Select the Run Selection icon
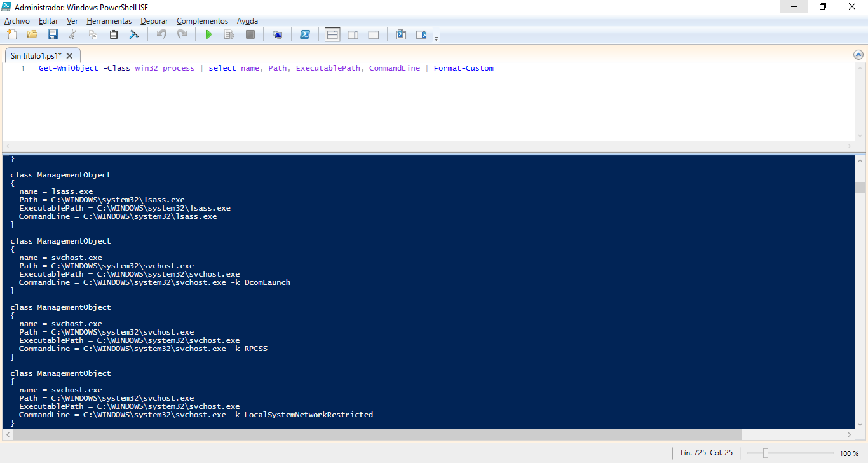 tap(229, 34)
